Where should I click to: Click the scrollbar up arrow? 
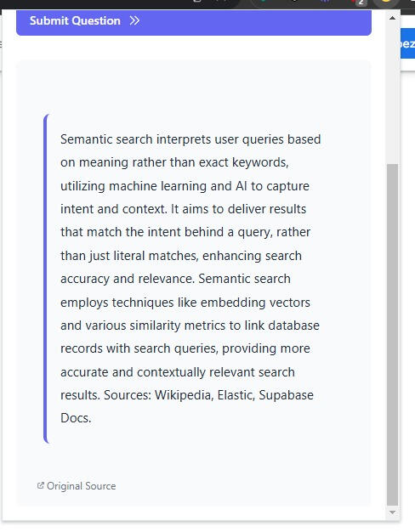[392, 18]
